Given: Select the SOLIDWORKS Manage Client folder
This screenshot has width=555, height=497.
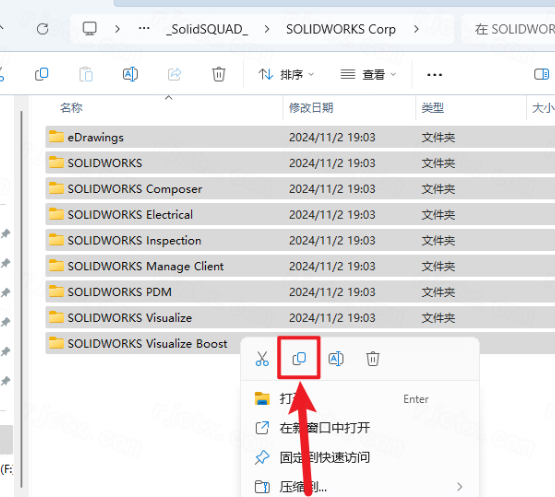Looking at the screenshot, I should (300, 266).
